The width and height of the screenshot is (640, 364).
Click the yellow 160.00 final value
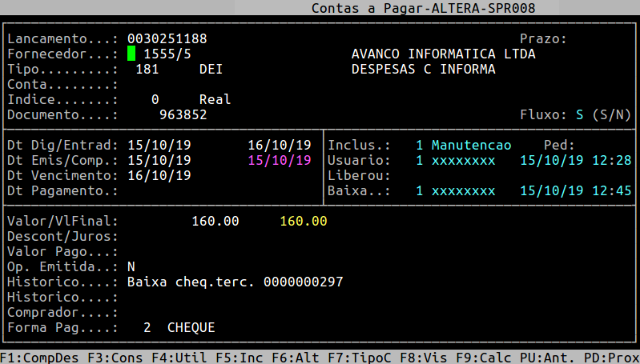click(x=303, y=221)
